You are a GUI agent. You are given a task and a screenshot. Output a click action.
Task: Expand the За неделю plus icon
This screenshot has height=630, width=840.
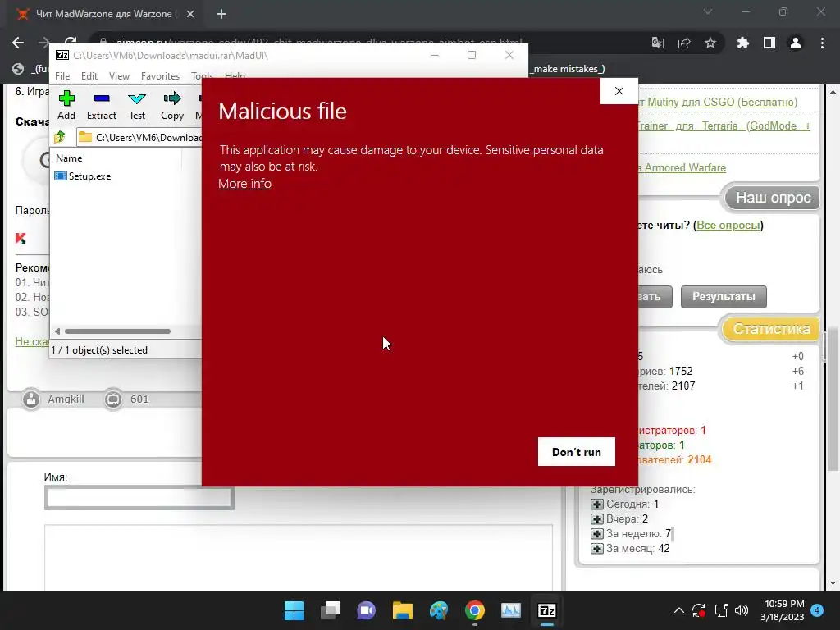point(596,533)
